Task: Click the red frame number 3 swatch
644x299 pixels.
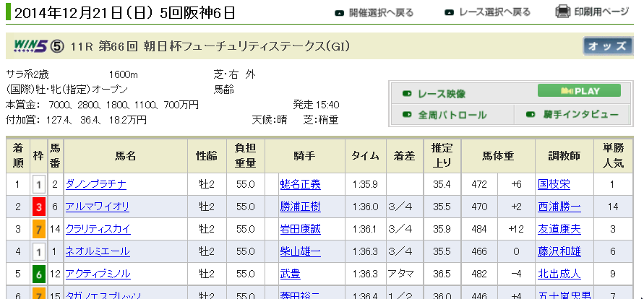Action: click(38, 207)
